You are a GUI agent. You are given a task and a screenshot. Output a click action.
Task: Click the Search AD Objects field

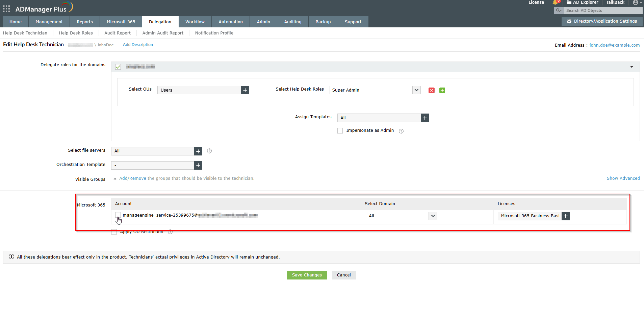(x=603, y=10)
